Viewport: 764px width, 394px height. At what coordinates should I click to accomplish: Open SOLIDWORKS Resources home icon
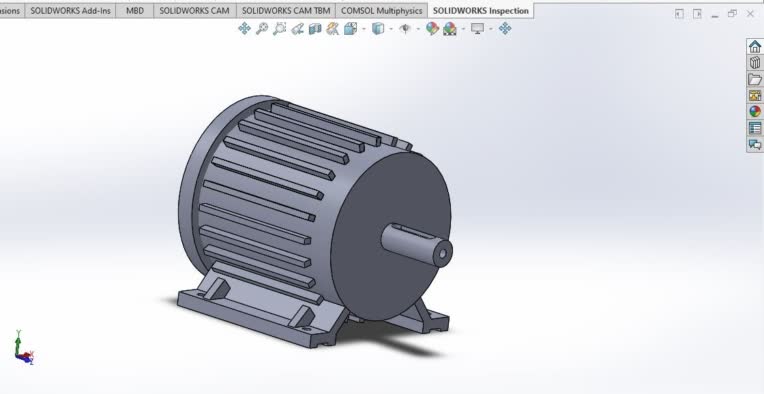pyautogui.click(x=755, y=47)
